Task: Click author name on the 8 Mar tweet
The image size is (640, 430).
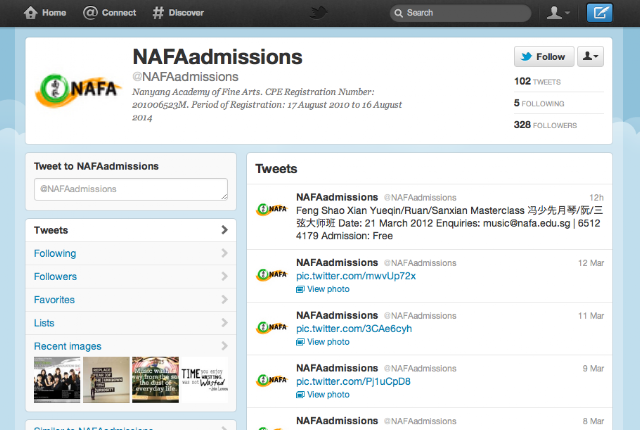Action: click(x=337, y=420)
